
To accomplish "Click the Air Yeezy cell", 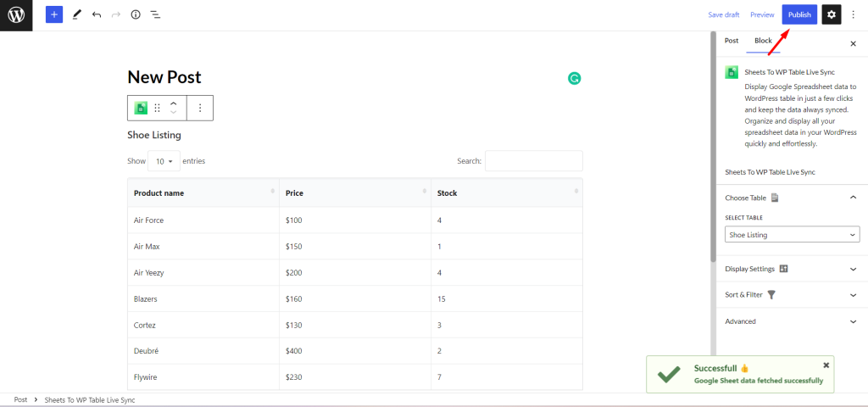I will tap(203, 272).
